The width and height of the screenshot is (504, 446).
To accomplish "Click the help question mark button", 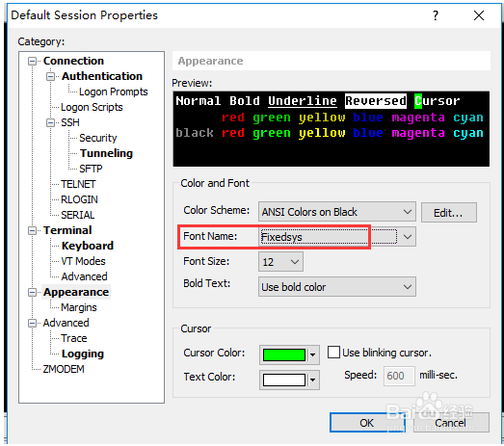I will tap(436, 15).
